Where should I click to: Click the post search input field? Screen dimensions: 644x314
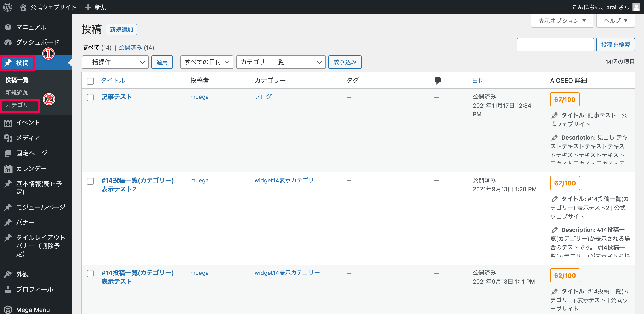[x=555, y=45]
